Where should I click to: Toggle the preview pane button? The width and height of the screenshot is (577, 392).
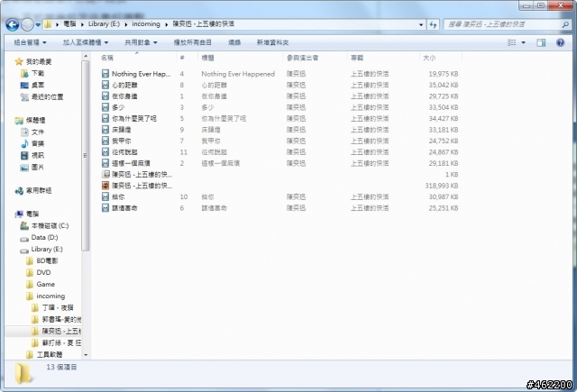(541, 42)
